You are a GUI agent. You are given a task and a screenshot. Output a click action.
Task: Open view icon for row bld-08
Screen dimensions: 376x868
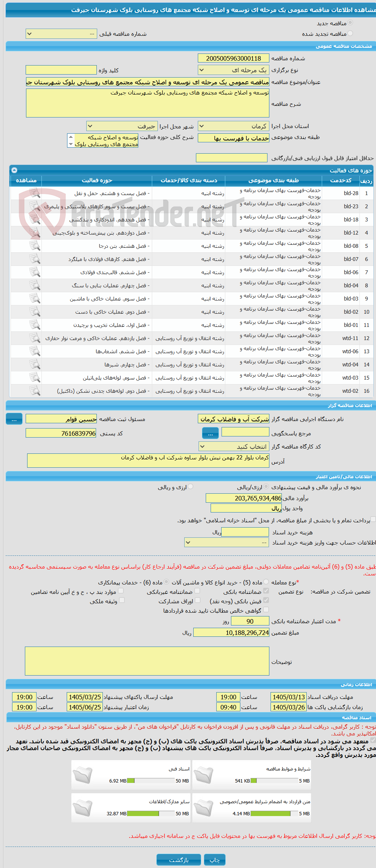(x=35, y=246)
